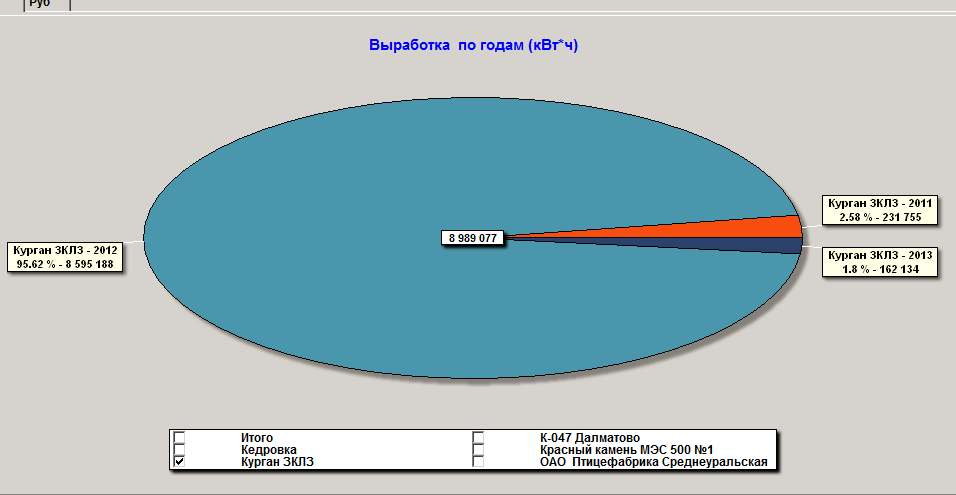Viewport: 956px width, 495px height.
Task: Switch to the Руб tab
Action: point(40,4)
